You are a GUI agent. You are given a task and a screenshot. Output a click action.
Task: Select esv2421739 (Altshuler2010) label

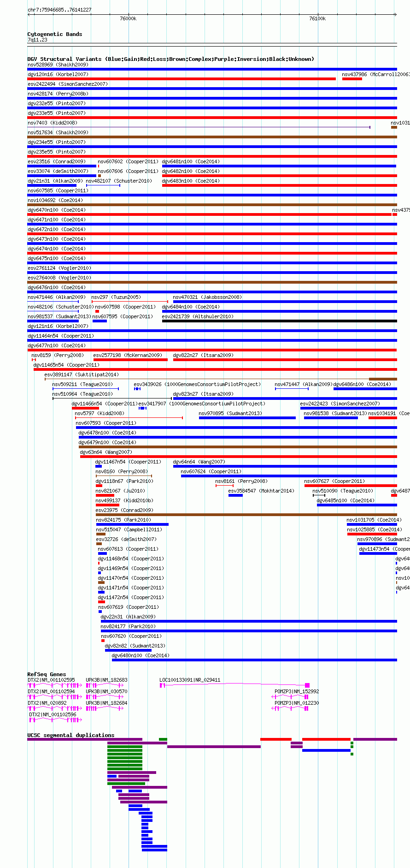[x=198, y=316]
